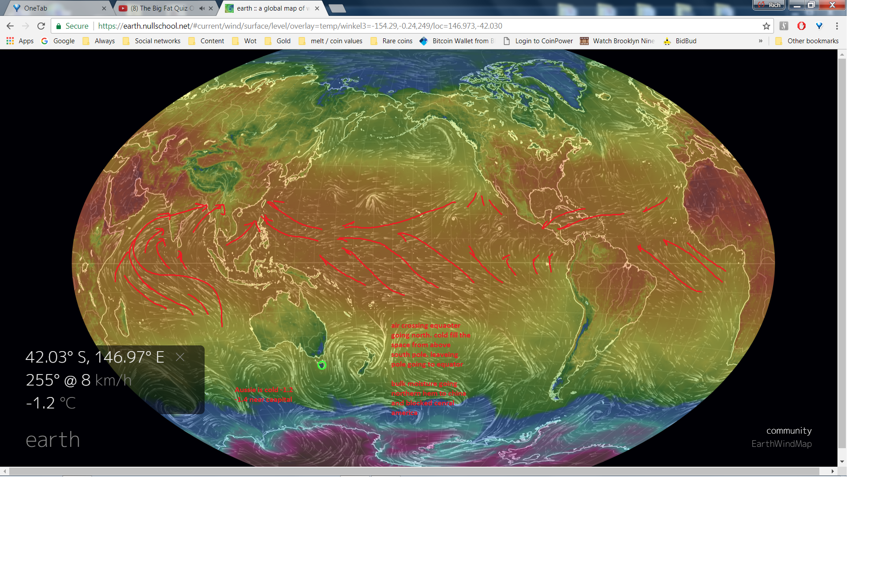The width and height of the screenshot is (882, 588).
Task: Close The Big Fat Quiz tab
Action: pyautogui.click(x=211, y=8)
